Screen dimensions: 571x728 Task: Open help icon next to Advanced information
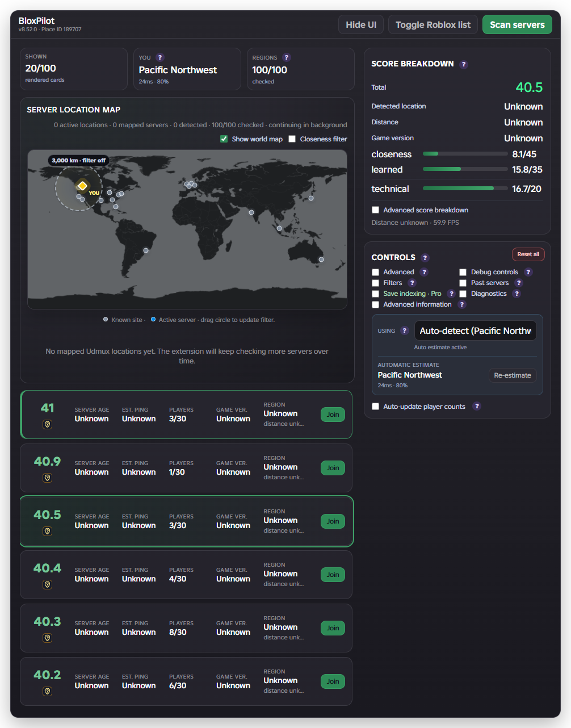click(462, 304)
